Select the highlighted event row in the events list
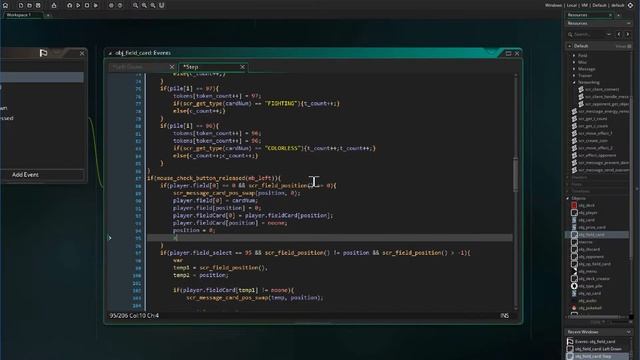This screenshot has width=640, height=360. (42, 77)
